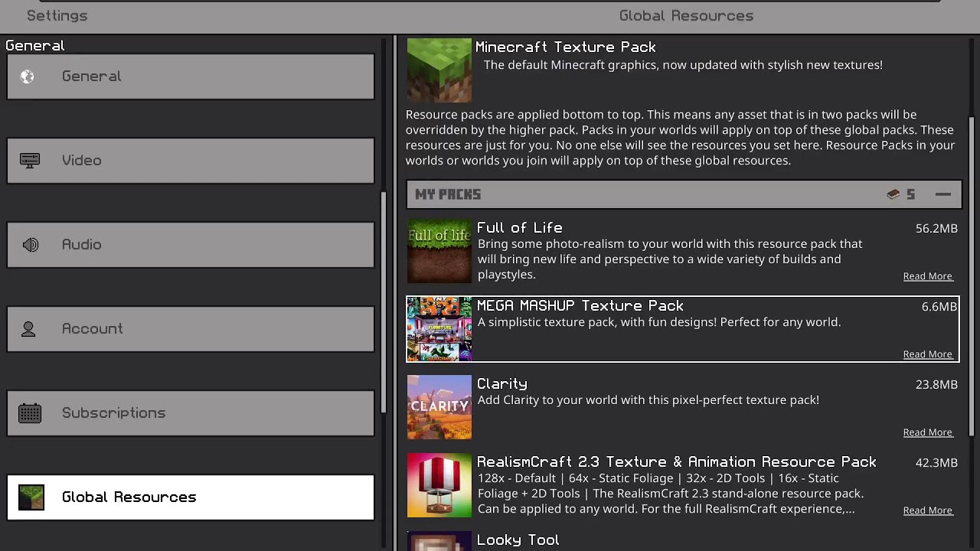Image resolution: width=980 pixels, height=551 pixels.
Task: Read more about RealismCraft 2.3
Action: pyautogui.click(x=928, y=510)
